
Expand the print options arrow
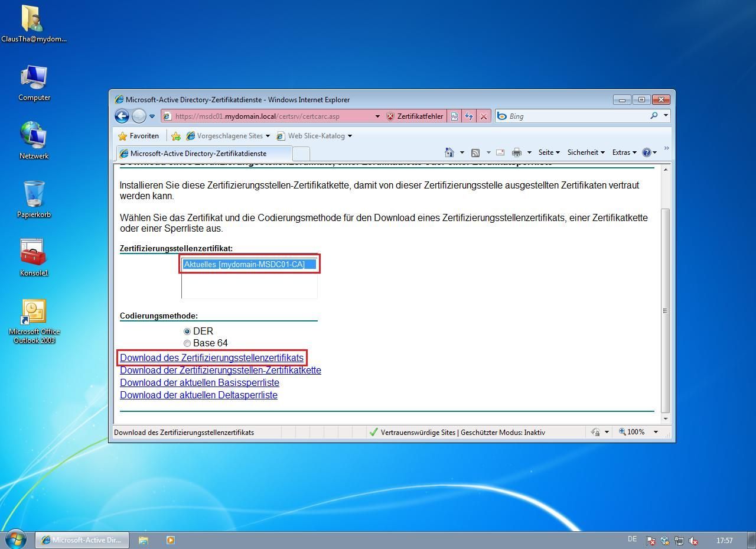[529, 152]
